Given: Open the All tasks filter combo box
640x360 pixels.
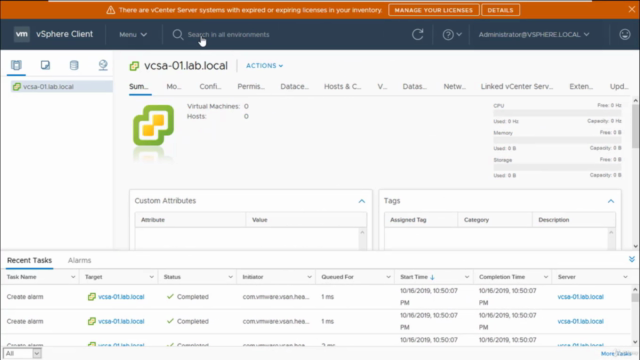Looking at the screenshot, I should (x=22, y=353).
